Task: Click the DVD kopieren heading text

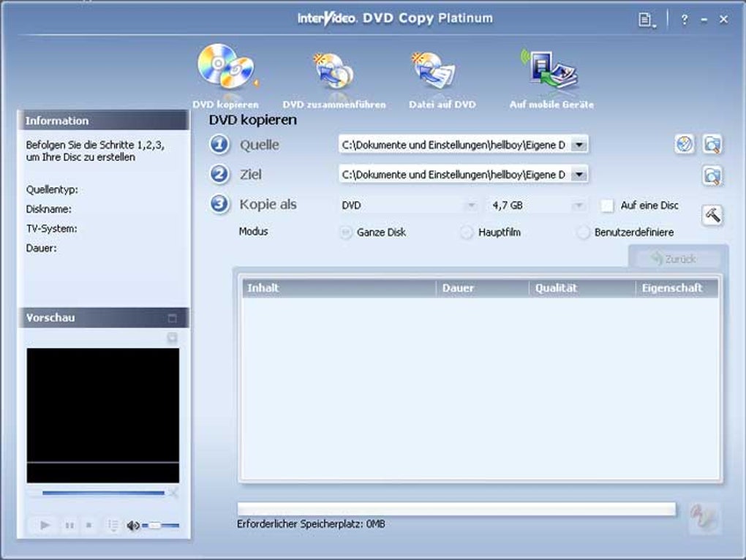Action: (252, 120)
